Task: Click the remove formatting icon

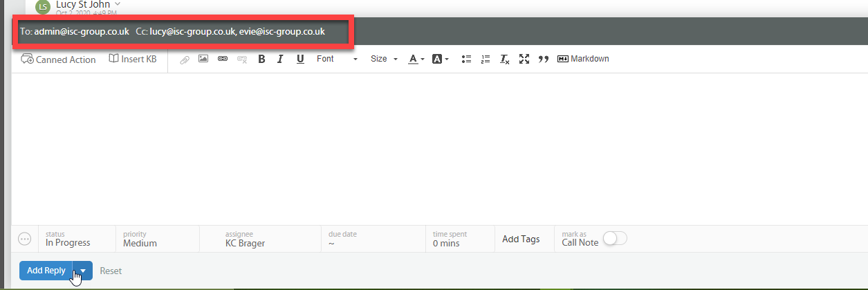Action: [505, 60]
